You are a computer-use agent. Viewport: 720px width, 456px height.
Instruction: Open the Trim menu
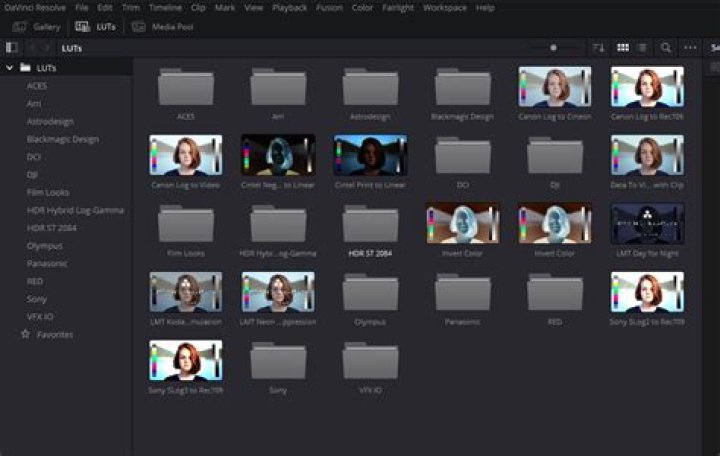tap(131, 8)
